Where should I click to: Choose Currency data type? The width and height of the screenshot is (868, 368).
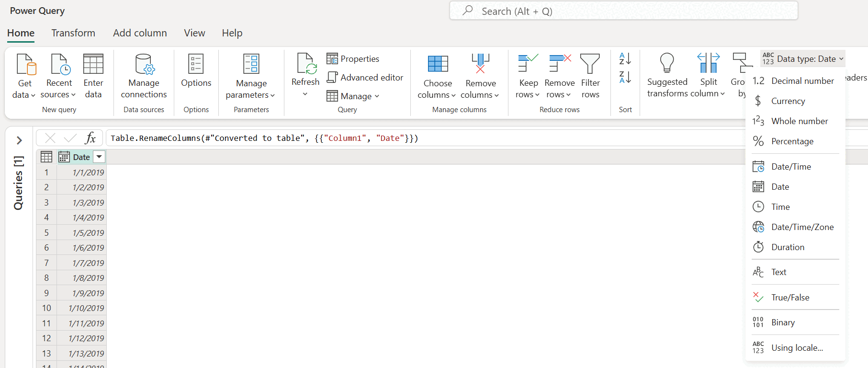coord(795,101)
